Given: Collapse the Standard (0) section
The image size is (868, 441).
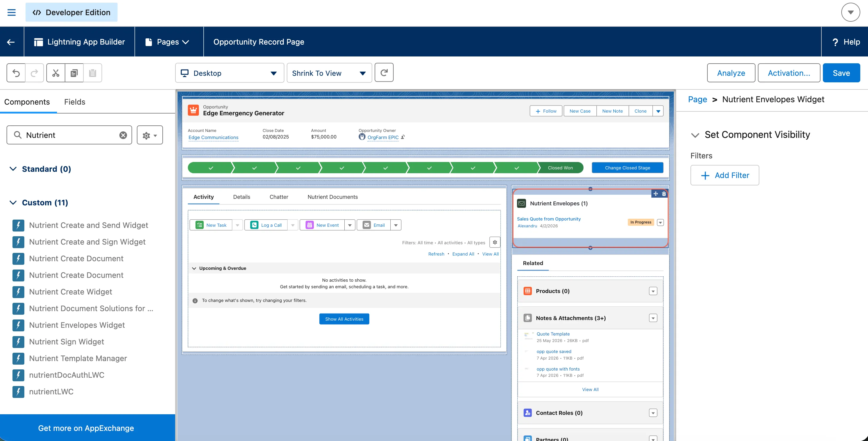Looking at the screenshot, I should point(13,169).
